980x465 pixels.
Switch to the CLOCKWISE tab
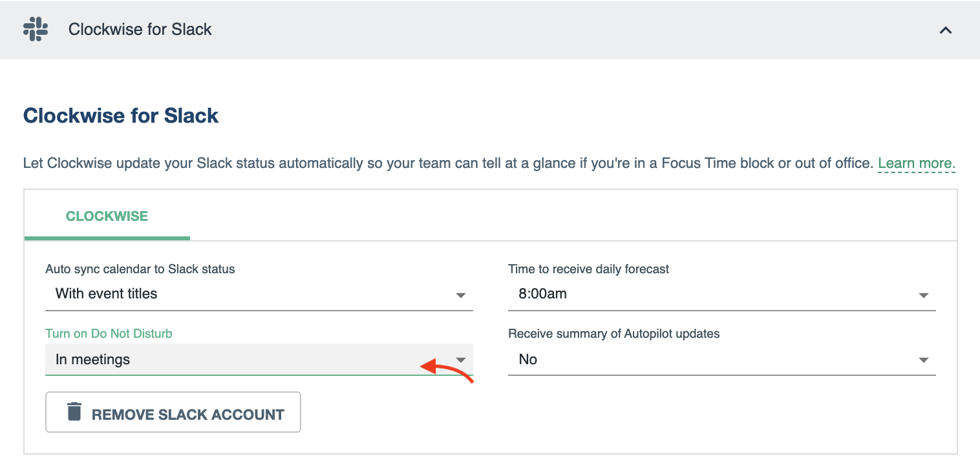tap(107, 216)
